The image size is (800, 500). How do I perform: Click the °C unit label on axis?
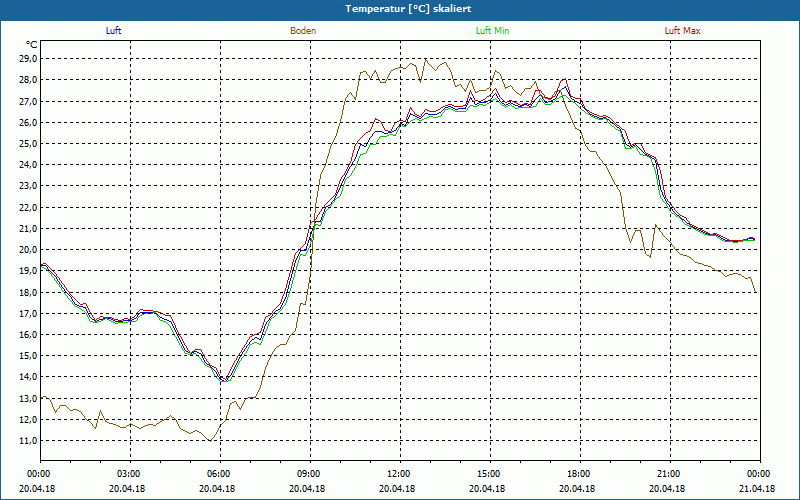pos(32,45)
